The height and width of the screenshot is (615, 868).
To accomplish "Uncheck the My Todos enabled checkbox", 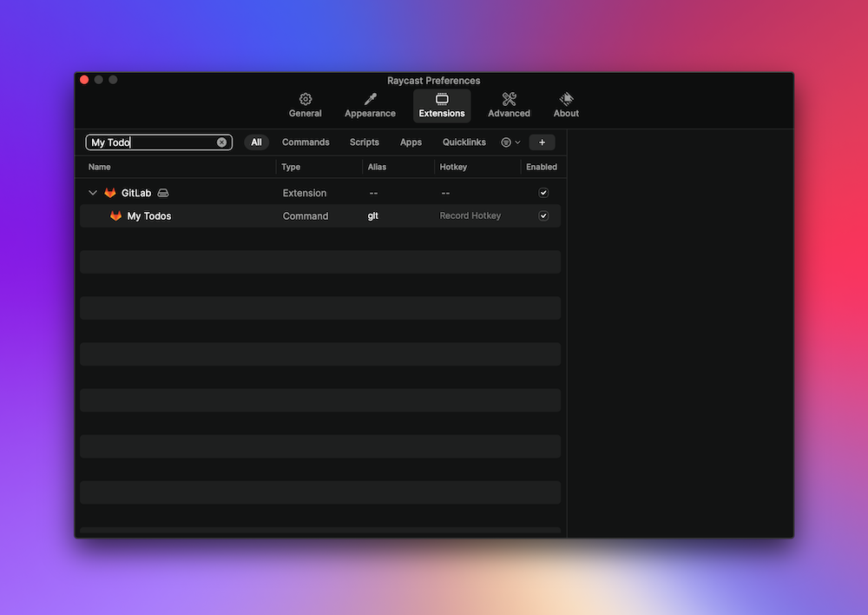I will point(543,215).
